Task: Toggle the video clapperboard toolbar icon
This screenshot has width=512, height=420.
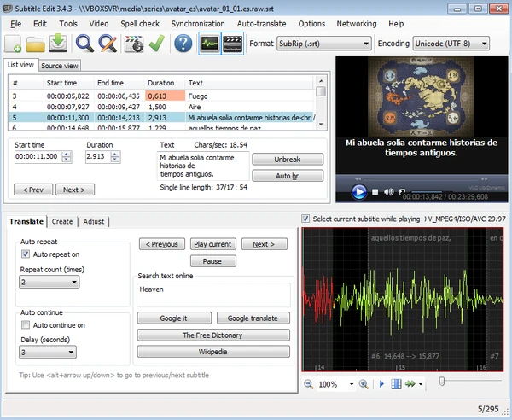Action: [x=232, y=43]
